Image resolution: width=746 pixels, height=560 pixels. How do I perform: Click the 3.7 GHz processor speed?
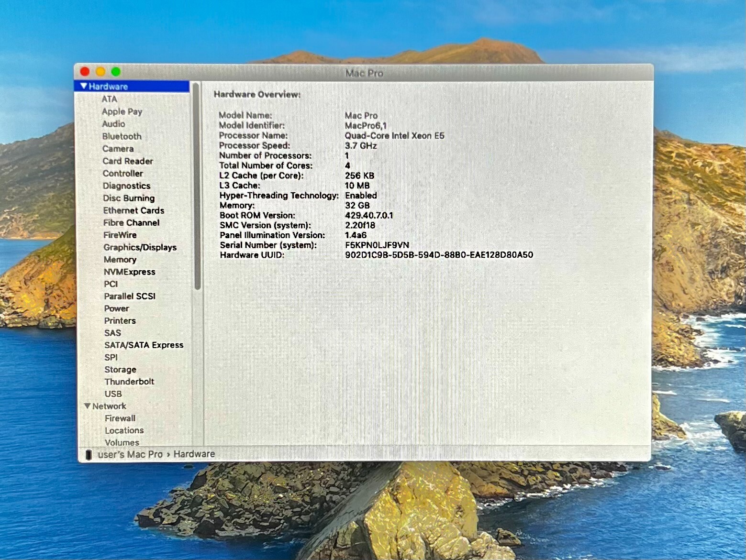click(x=361, y=146)
